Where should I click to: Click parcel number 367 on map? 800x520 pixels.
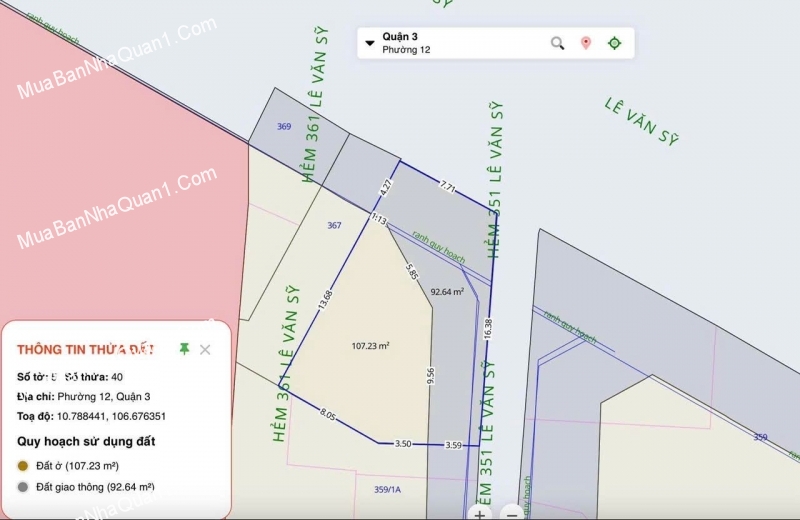click(334, 226)
